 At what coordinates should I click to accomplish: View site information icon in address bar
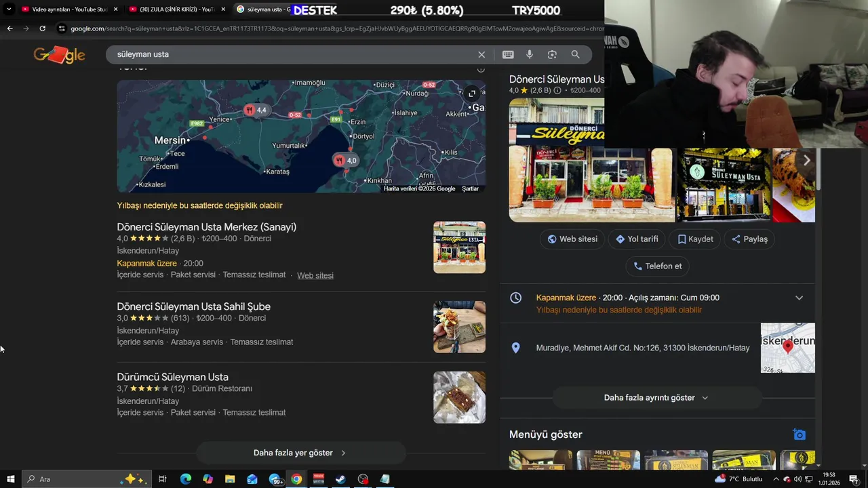(62, 28)
